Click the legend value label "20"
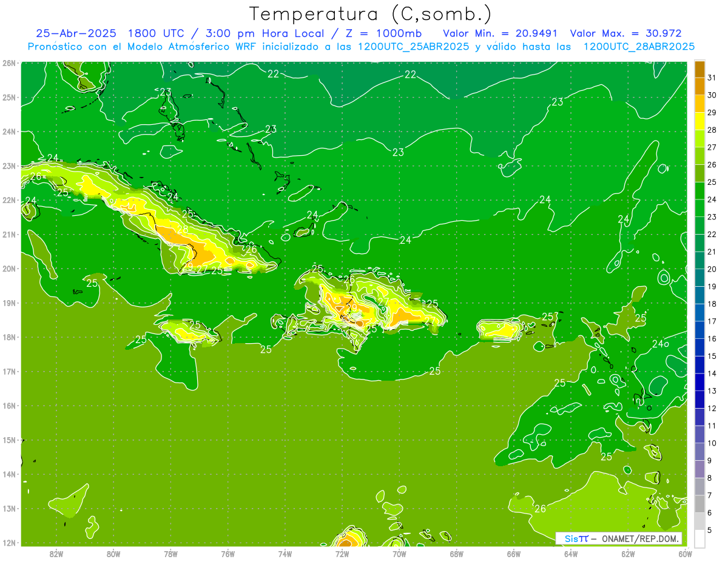 pos(712,269)
